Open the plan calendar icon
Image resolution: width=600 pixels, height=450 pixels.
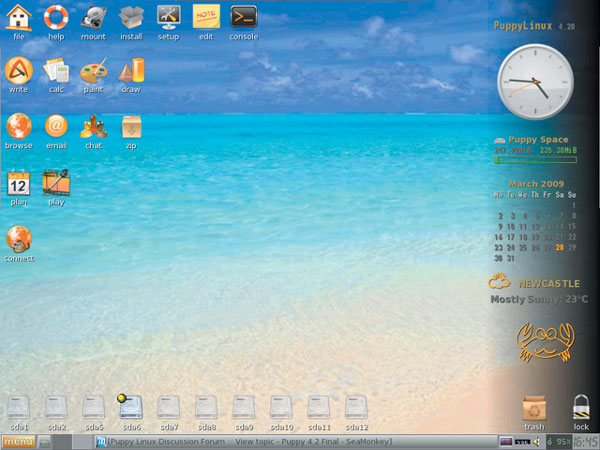(x=19, y=183)
